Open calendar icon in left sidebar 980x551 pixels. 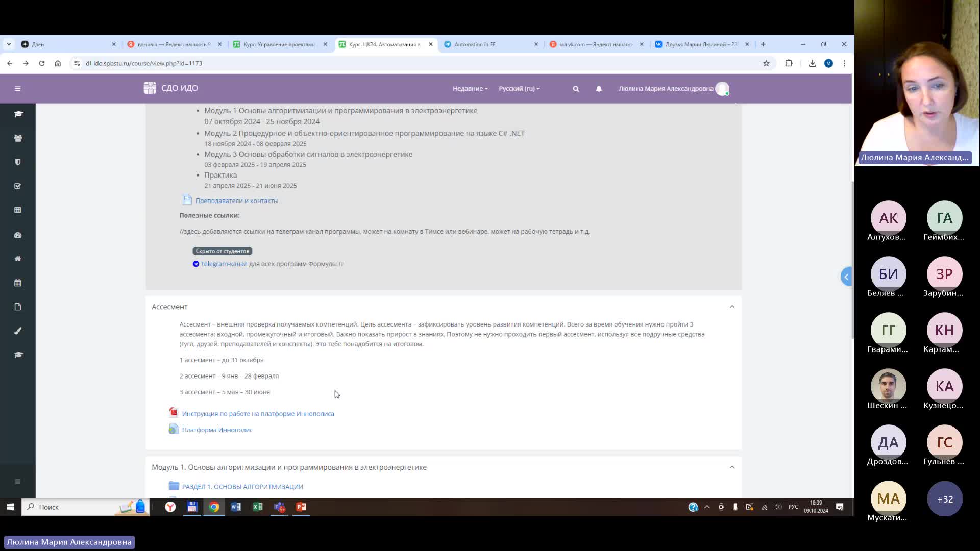(x=18, y=283)
